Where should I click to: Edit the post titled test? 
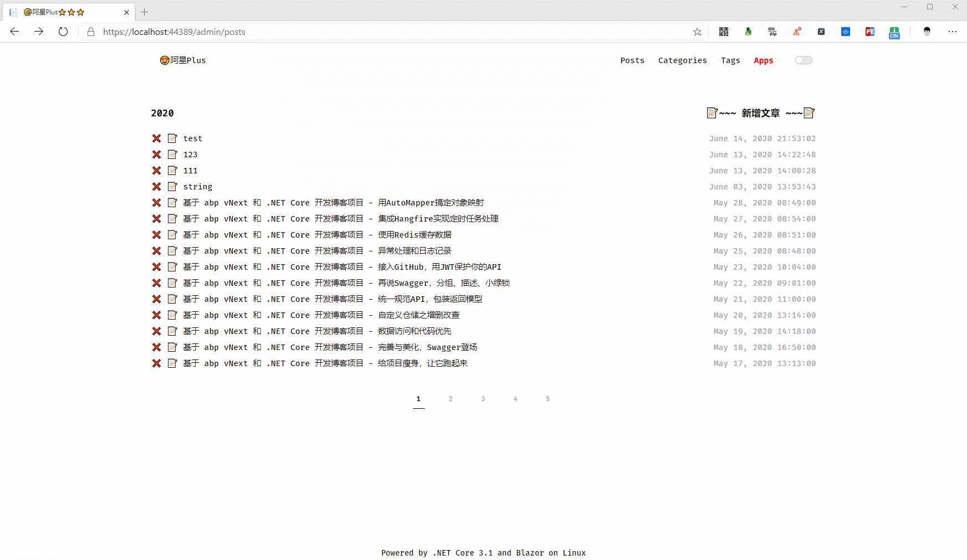172,138
